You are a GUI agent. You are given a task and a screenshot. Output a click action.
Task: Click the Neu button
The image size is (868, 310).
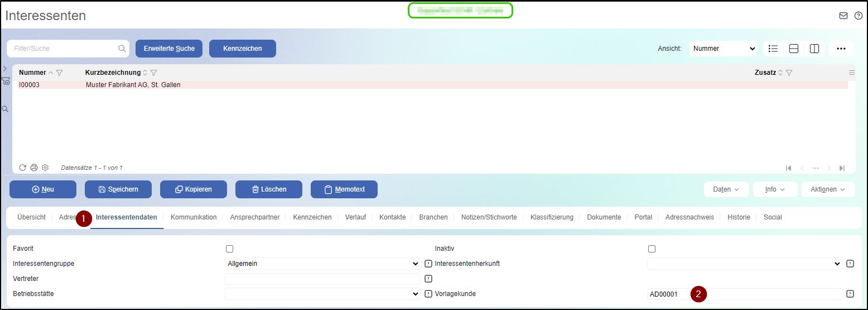tap(43, 189)
